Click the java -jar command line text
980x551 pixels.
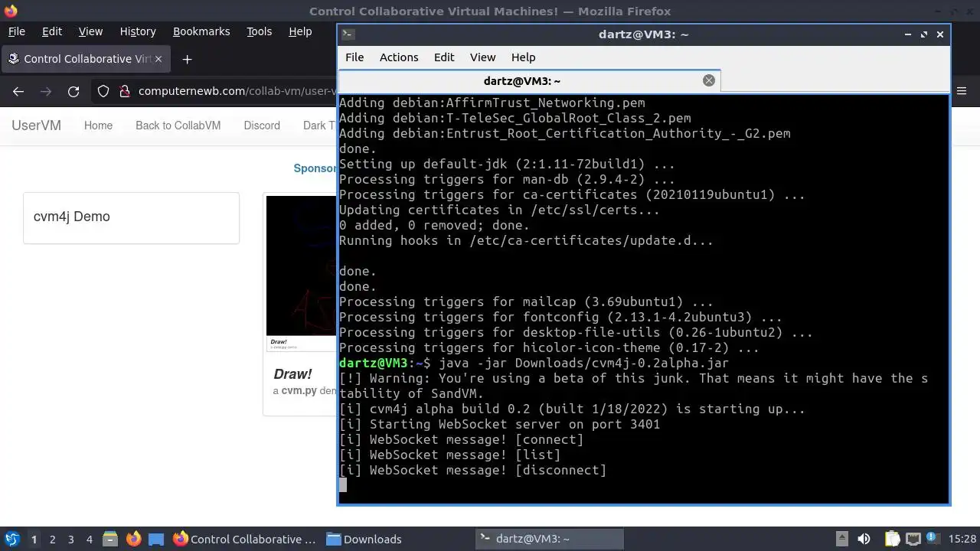583,363
